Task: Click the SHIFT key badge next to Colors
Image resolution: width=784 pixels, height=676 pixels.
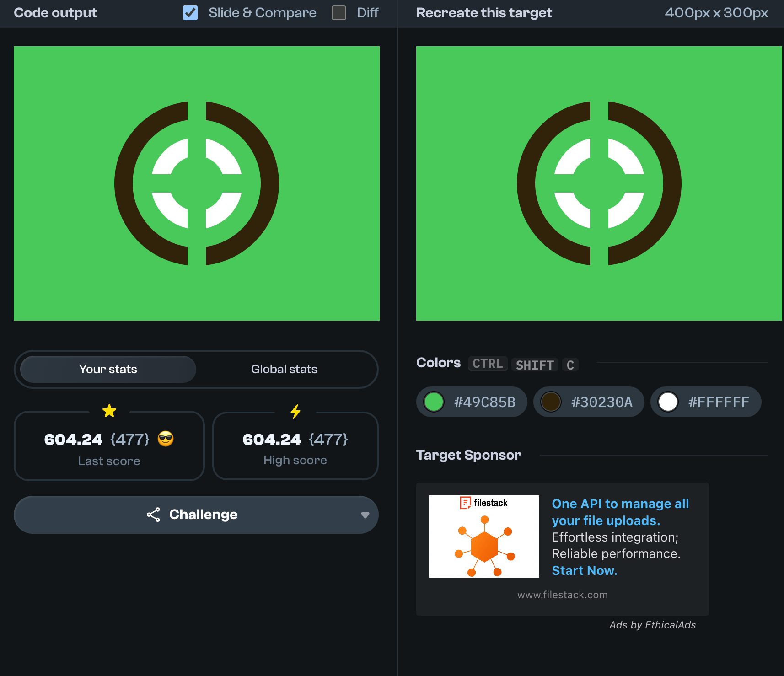Action: pyautogui.click(x=535, y=365)
